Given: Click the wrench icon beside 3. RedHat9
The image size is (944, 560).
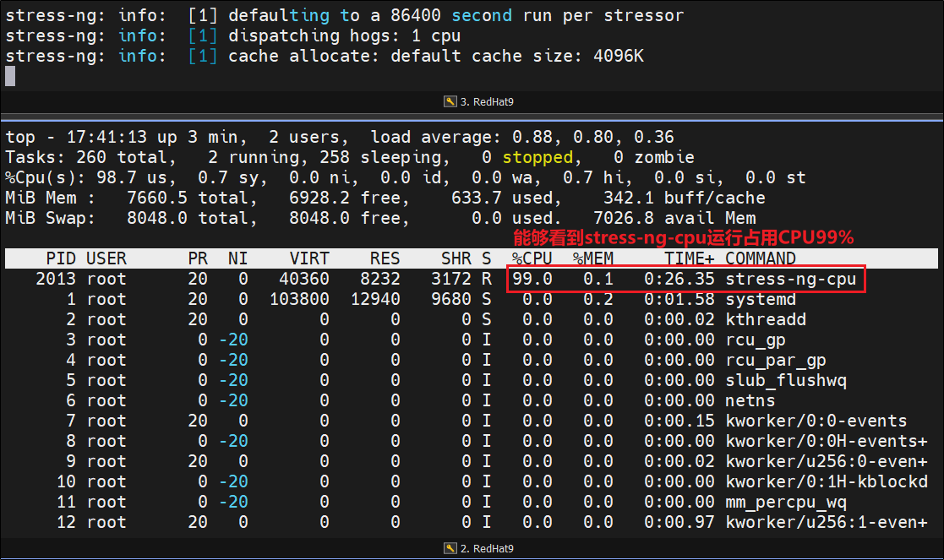Looking at the screenshot, I should pyautogui.click(x=450, y=101).
